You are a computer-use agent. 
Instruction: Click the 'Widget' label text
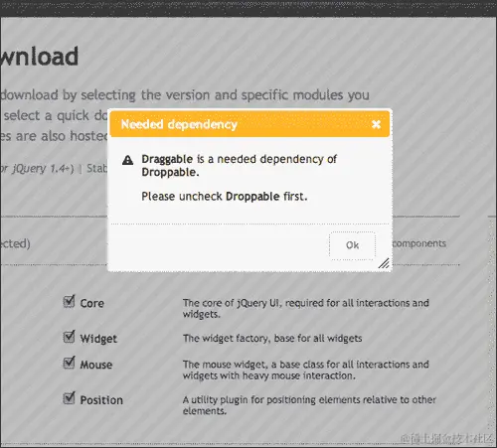[98, 339]
